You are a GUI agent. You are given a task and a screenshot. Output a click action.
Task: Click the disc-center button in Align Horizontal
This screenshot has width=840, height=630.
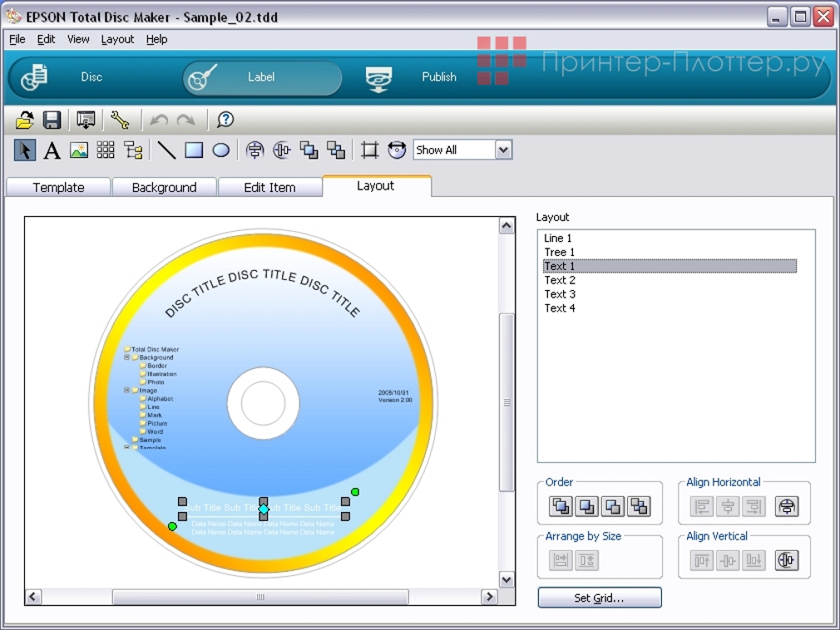tap(786, 506)
